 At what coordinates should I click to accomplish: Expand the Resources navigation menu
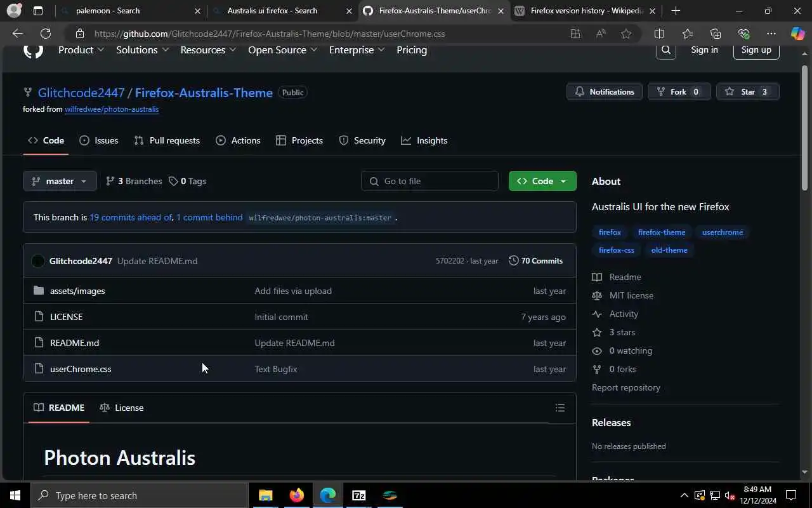tap(208, 50)
